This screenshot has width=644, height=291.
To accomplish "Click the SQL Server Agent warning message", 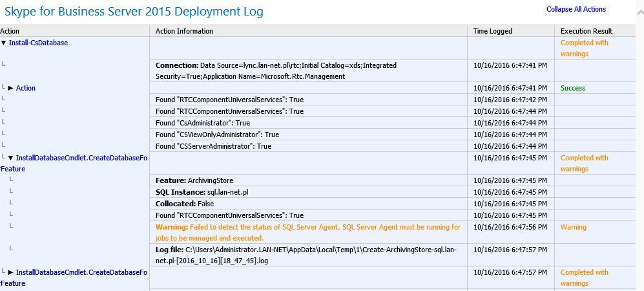I will (x=308, y=232).
